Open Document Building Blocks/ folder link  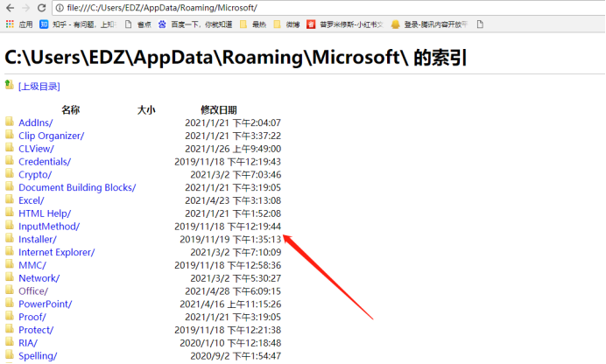click(77, 187)
